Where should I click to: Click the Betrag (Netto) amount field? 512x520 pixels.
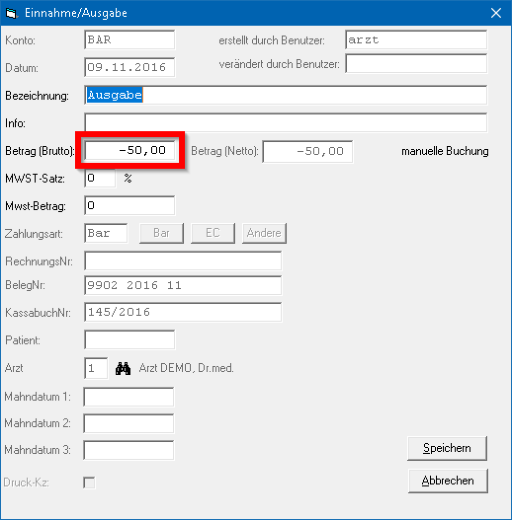click(x=308, y=152)
